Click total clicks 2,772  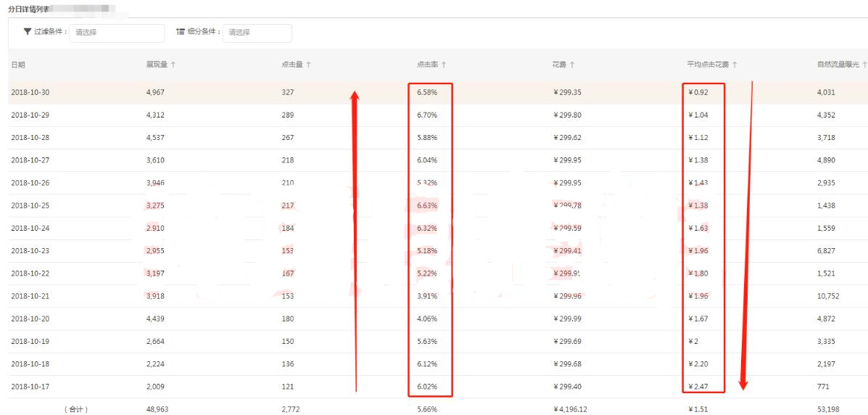click(291, 409)
